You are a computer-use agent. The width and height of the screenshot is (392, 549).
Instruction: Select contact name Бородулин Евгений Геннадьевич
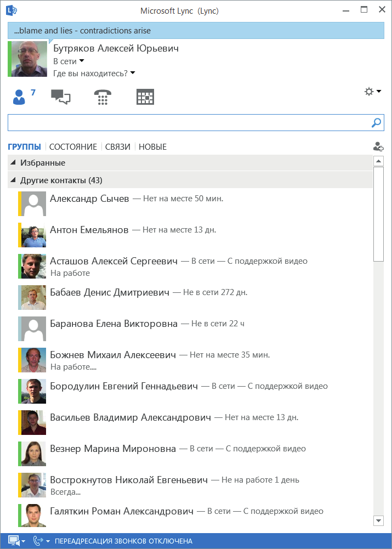click(x=124, y=386)
